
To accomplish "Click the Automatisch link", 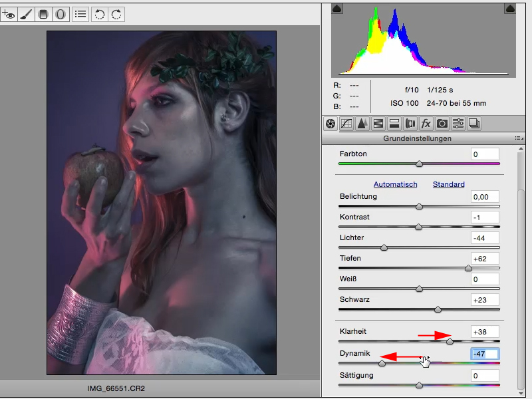I will point(395,184).
